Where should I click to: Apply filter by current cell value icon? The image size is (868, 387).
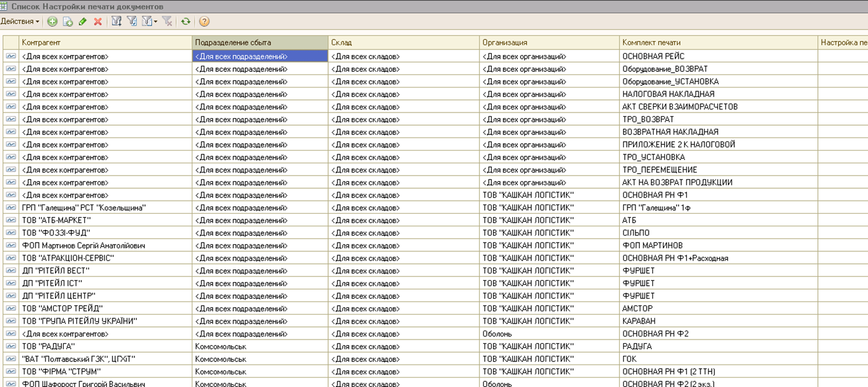(x=132, y=21)
